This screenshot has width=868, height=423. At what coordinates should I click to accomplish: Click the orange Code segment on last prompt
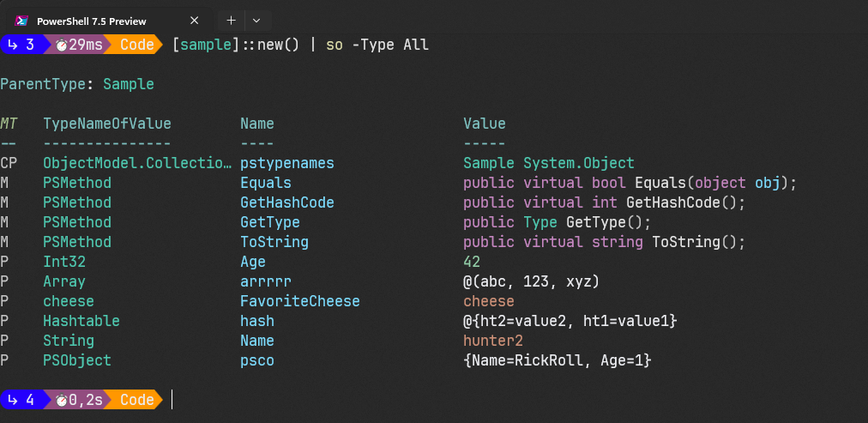pos(137,400)
